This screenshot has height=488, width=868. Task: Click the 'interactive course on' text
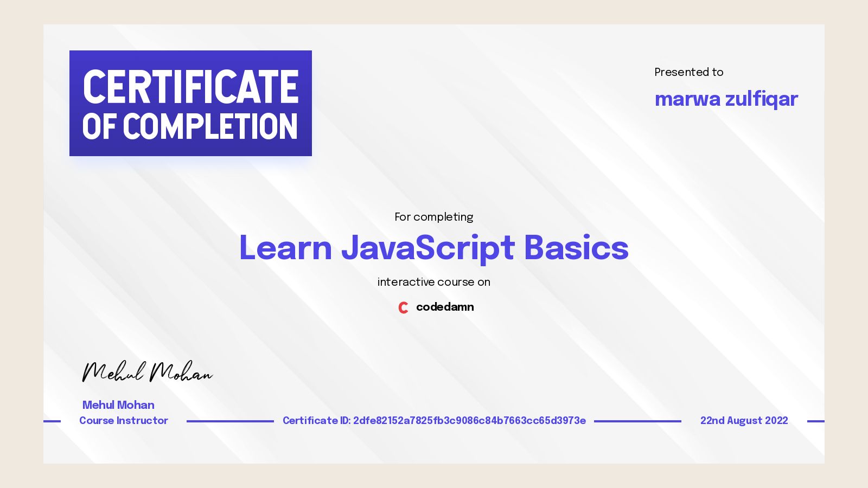click(434, 282)
